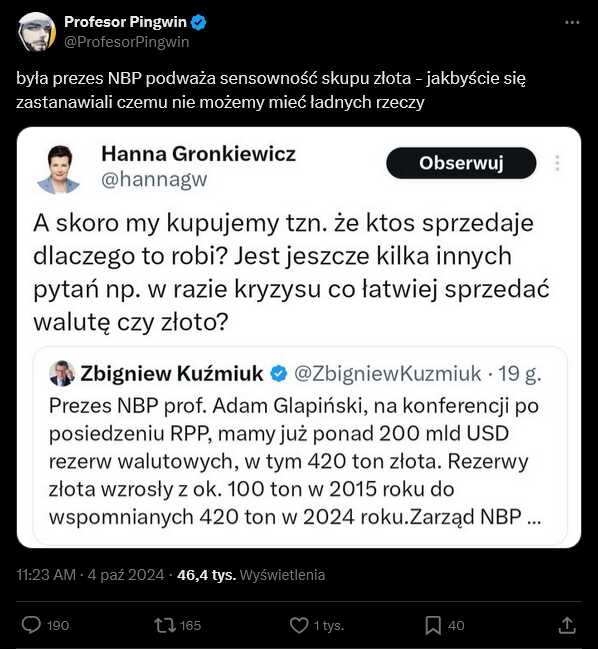
Task: View the 46,4 tys. Wyświetlenia stats
Action: (x=251, y=575)
